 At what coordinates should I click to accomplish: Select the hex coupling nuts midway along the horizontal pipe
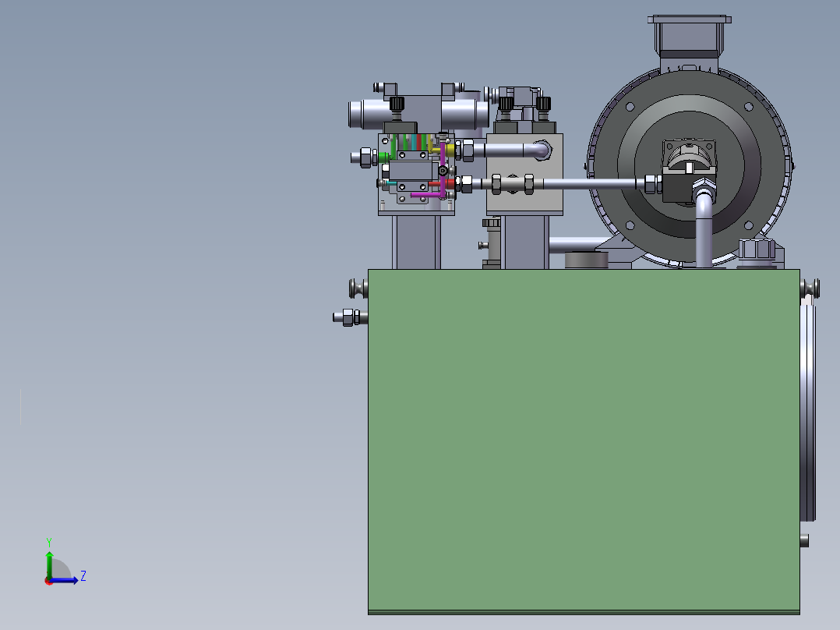(x=513, y=185)
